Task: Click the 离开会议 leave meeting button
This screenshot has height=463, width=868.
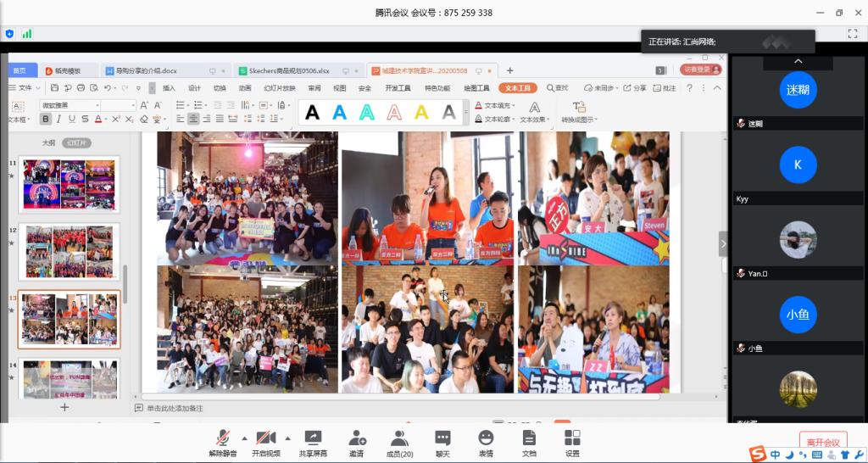Action: [822, 442]
